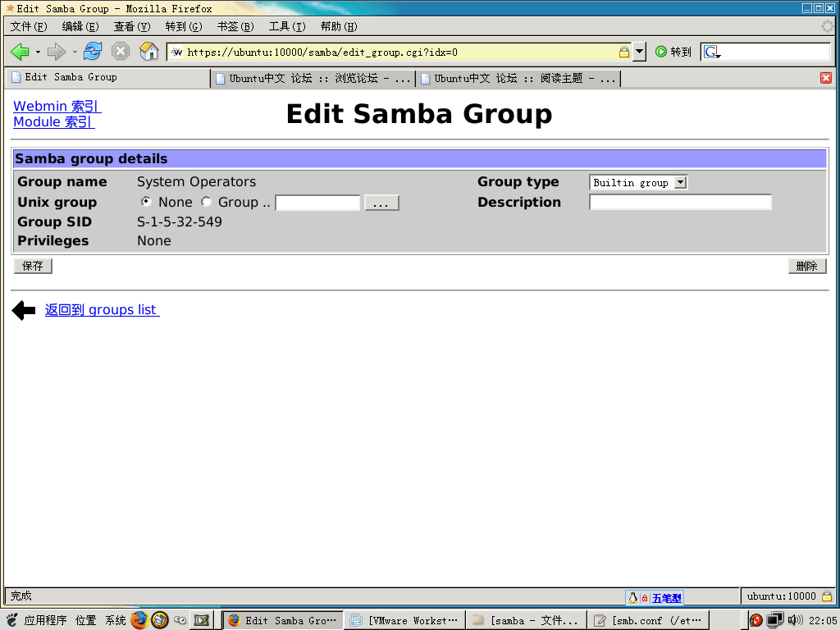Select the None radio for Unix group
The image size is (840, 630).
click(146, 202)
